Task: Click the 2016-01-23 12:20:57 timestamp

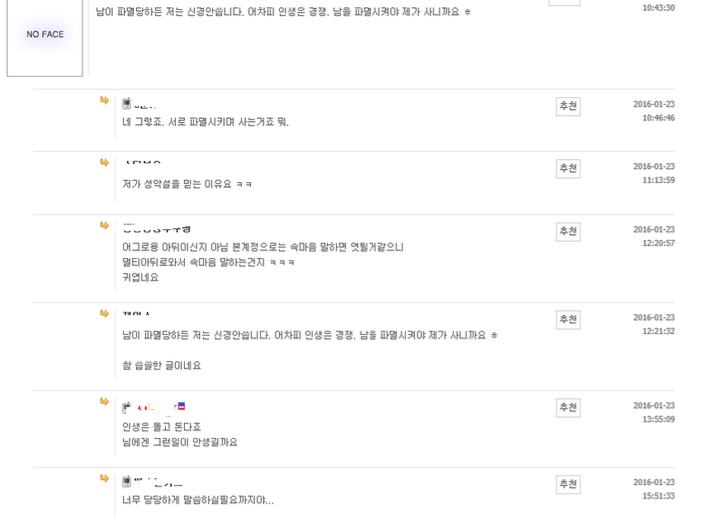Action: coord(653,236)
